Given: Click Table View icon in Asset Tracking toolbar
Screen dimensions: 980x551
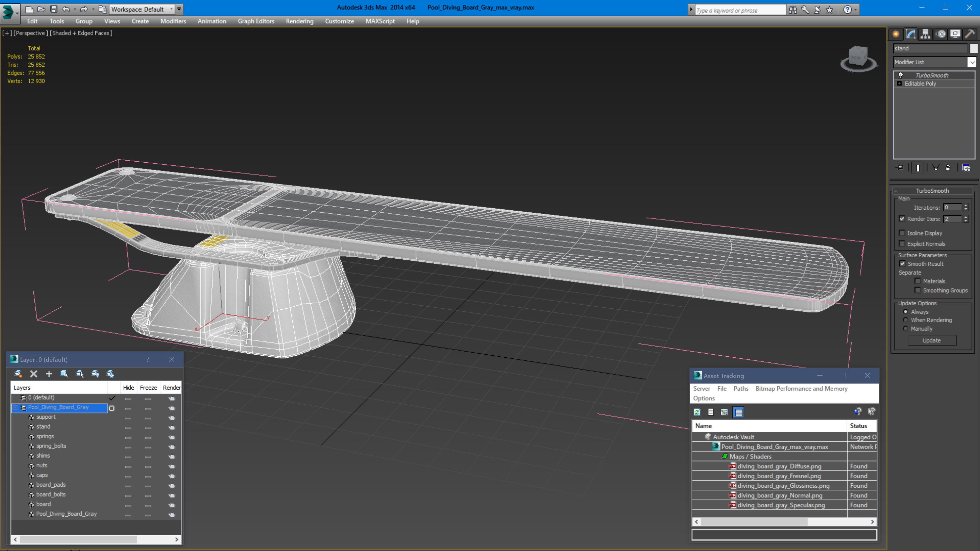Looking at the screenshot, I should click(739, 412).
